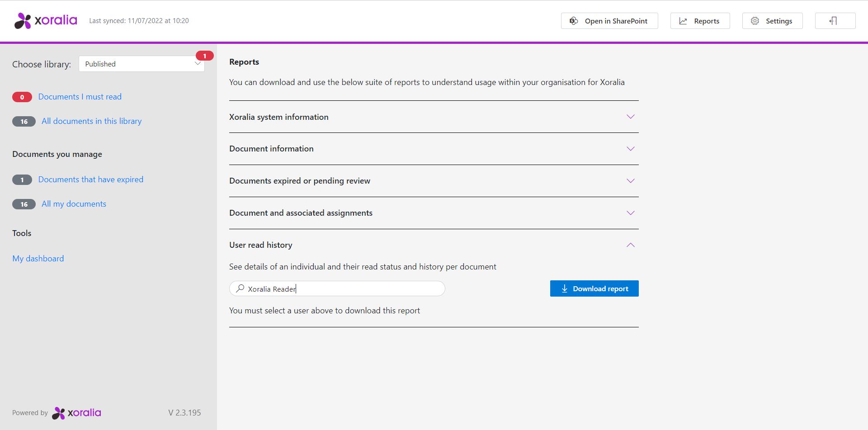Click the 'Powered by' footer text
The width and height of the screenshot is (868, 430).
click(30, 413)
